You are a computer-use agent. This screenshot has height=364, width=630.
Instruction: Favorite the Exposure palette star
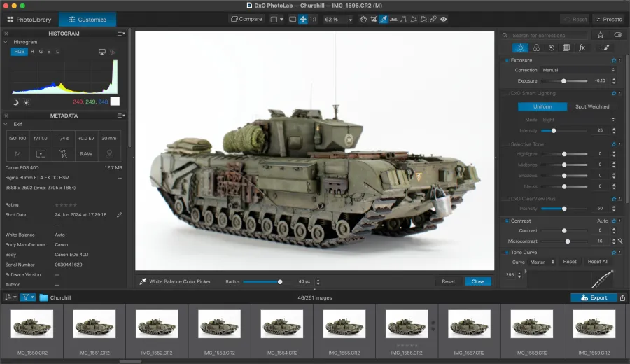pos(613,60)
